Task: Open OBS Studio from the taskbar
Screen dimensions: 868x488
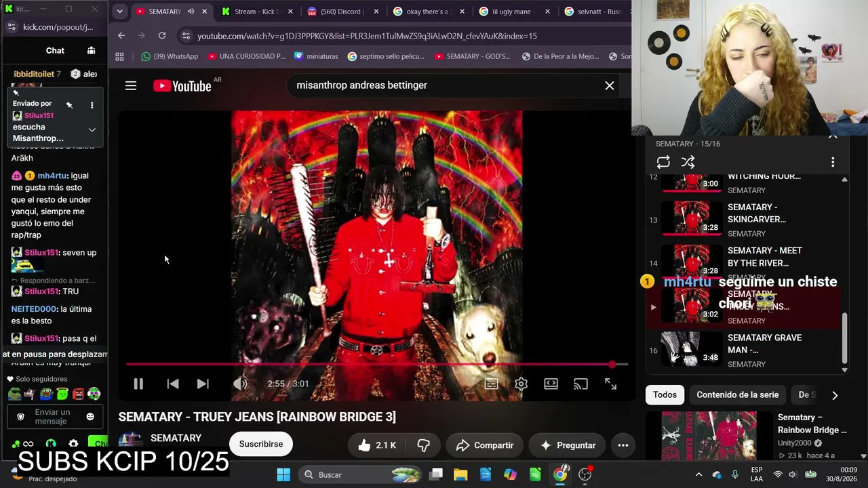Action: click(x=585, y=474)
